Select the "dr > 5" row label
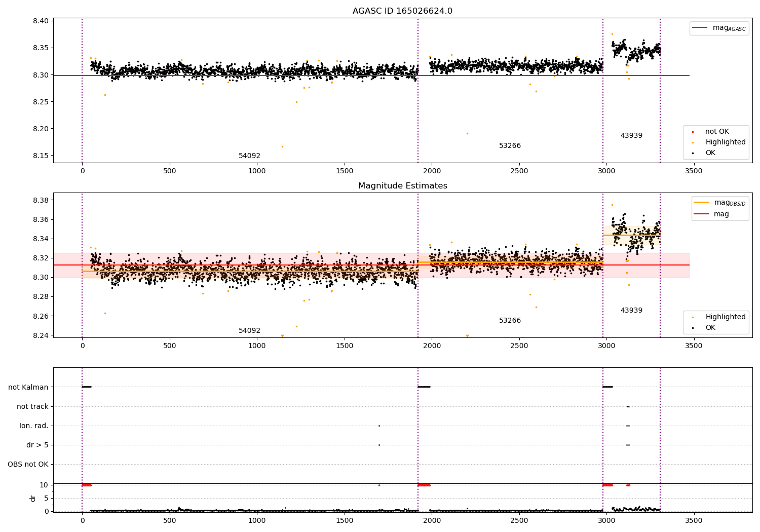760x532 pixels. pyautogui.click(x=37, y=445)
